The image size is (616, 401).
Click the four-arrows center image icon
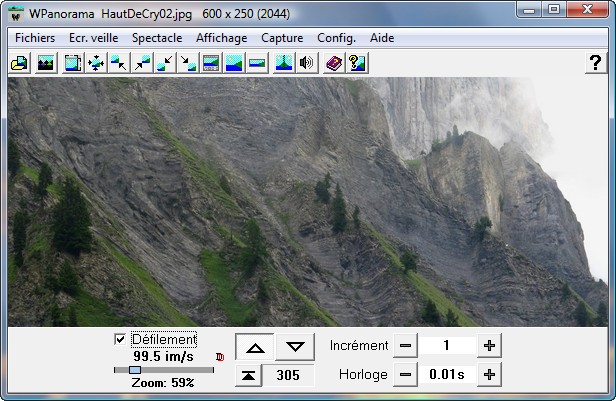click(x=97, y=63)
